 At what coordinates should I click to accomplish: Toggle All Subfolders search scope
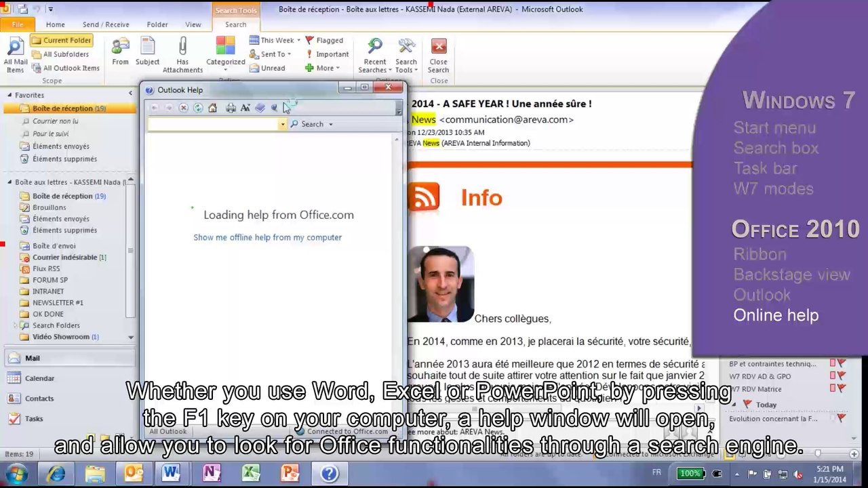pos(60,54)
